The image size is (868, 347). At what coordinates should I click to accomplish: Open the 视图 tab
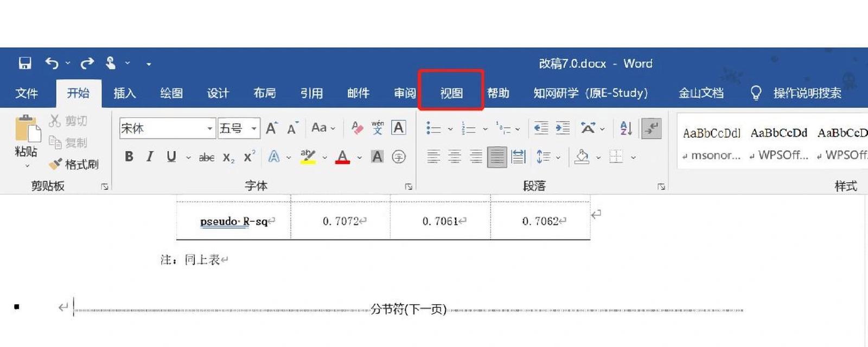point(451,93)
